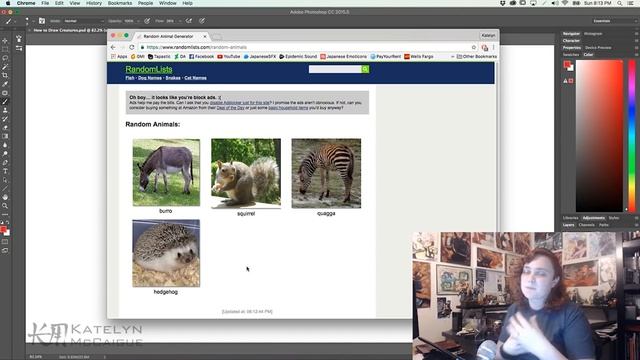Click foreground swatch in the Color panel
Image resolution: width=640 pixels, height=360 pixels.
(567, 64)
